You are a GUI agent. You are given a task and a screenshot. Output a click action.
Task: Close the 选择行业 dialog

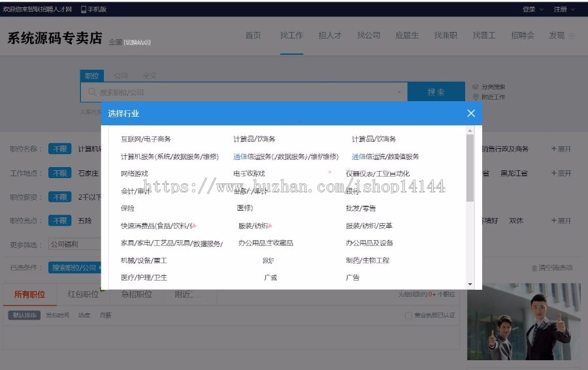(x=471, y=114)
